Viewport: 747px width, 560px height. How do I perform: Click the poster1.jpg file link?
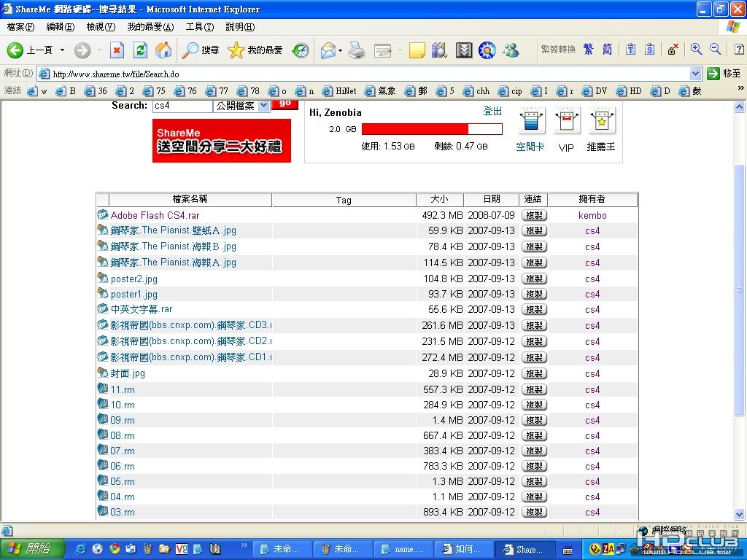tap(134, 295)
